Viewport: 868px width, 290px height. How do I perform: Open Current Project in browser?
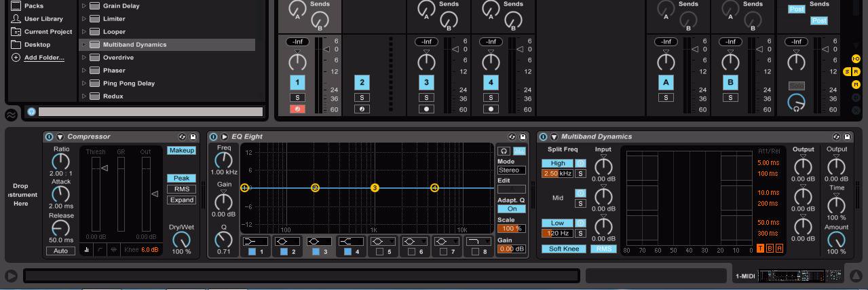42,32
